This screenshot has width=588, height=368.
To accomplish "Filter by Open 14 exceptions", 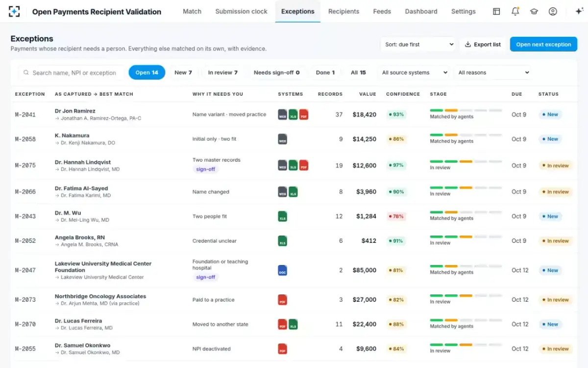I will (x=147, y=73).
